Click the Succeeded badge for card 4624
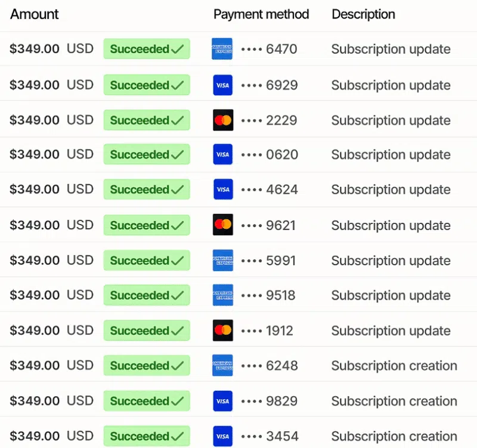 point(147,189)
